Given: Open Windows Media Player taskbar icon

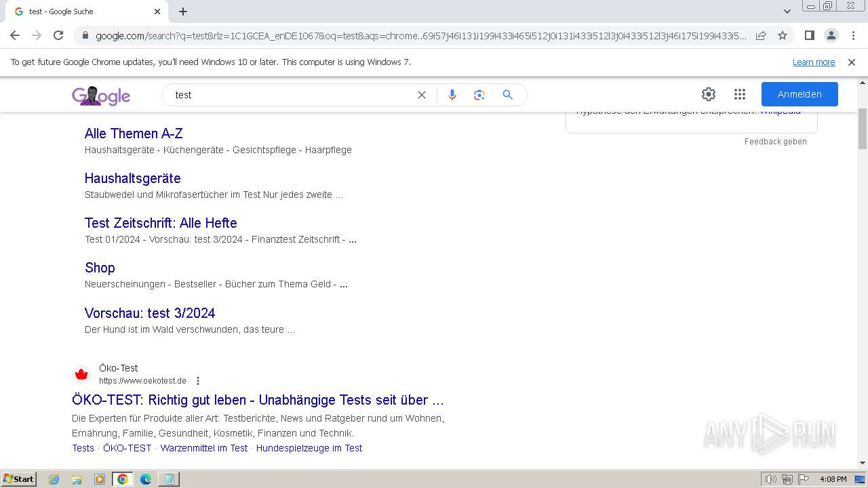Looking at the screenshot, I should pyautogui.click(x=100, y=479).
